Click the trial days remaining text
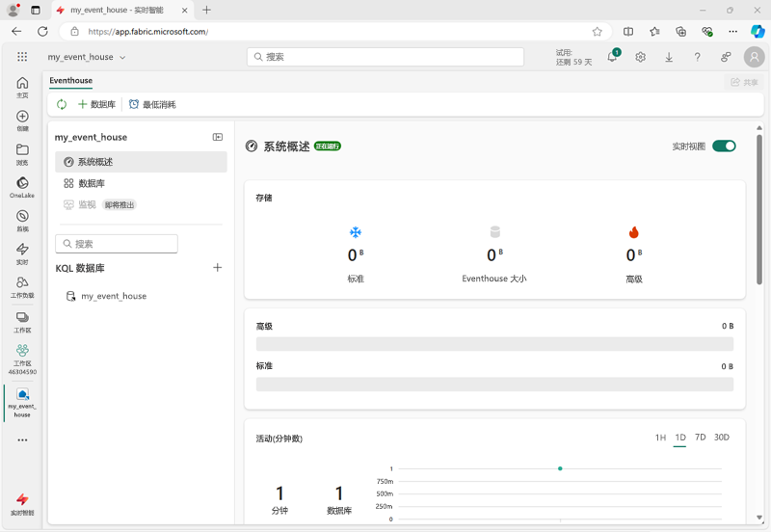 573,57
